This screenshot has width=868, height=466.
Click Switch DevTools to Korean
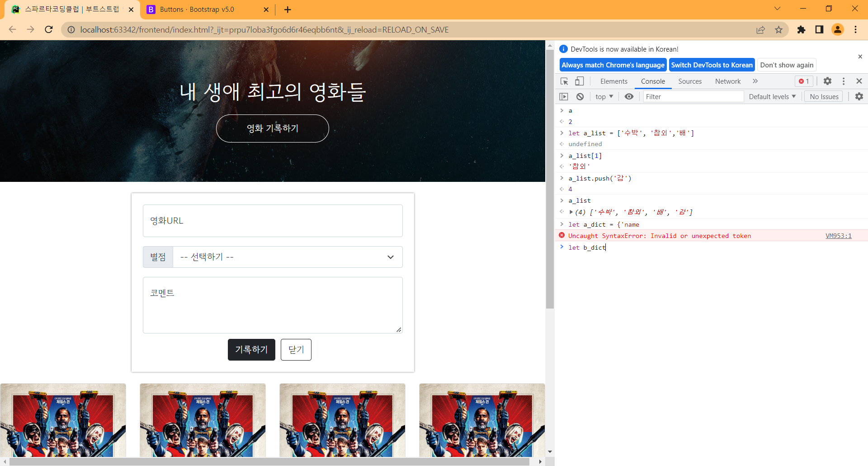click(712, 65)
